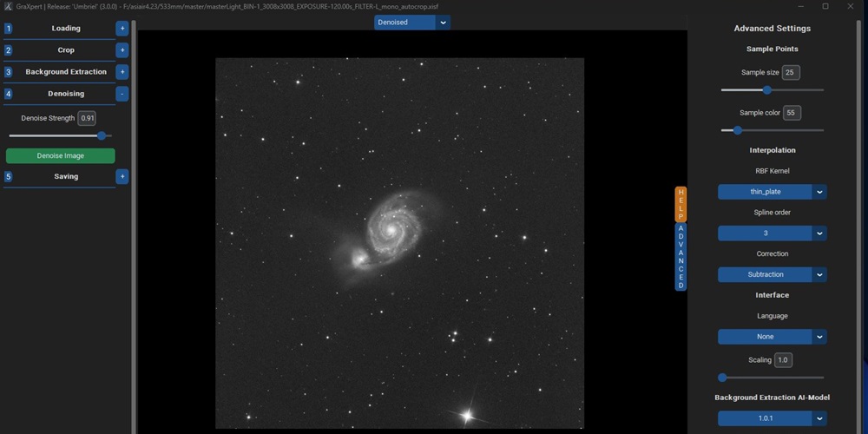Click the step 1 number badge
This screenshot has width=868, height=434.
pyautogui.click(x=9, y=29)
